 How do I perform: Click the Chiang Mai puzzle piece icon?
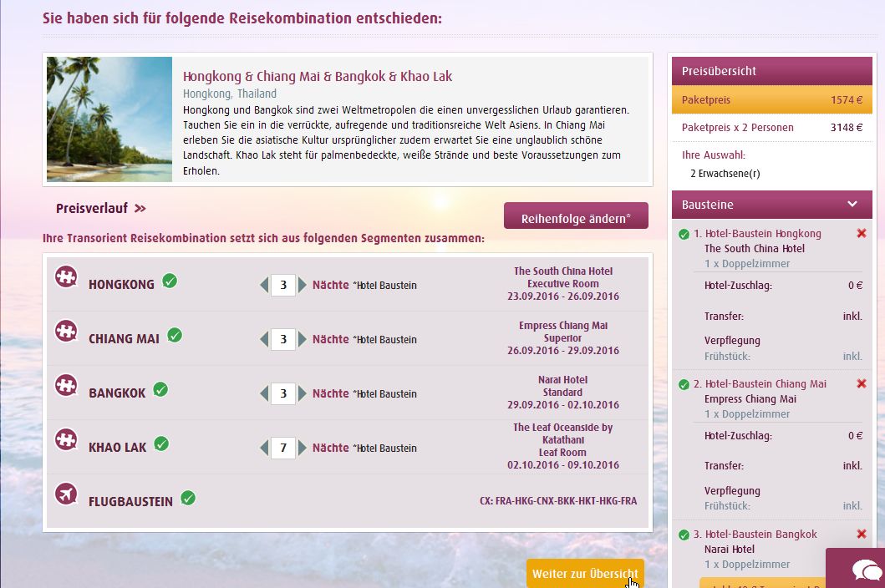(66, 331)
